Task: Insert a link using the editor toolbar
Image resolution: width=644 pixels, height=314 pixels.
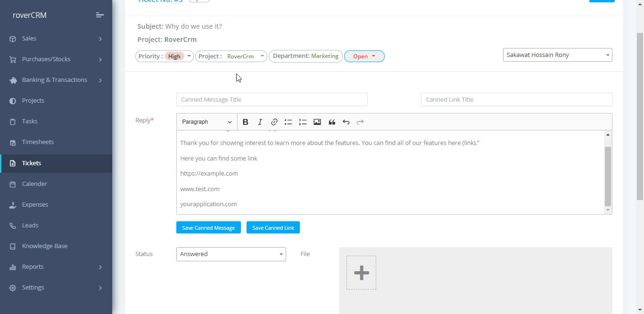Action: pyautogui.click(x=274, y=122)
